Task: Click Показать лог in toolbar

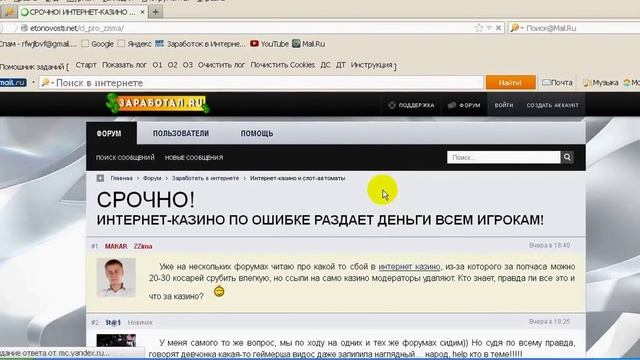Action: (124, 65)
